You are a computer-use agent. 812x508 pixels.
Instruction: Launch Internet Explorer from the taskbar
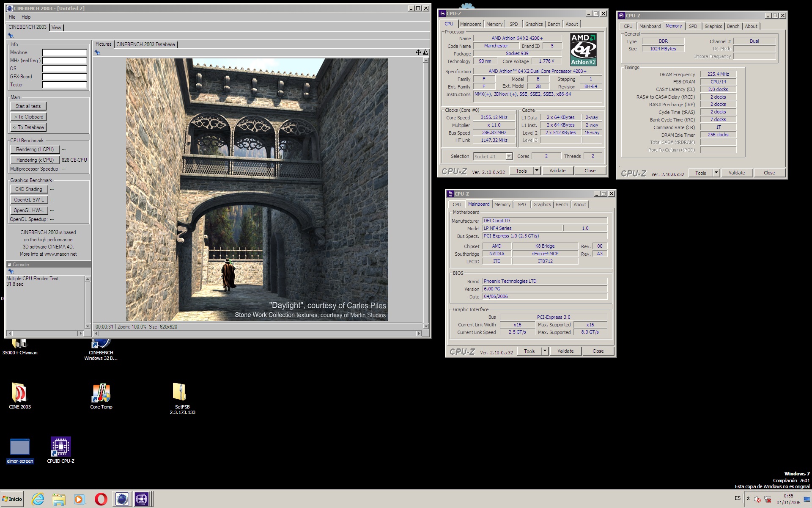pyautogui.click(x=38, y=499)
